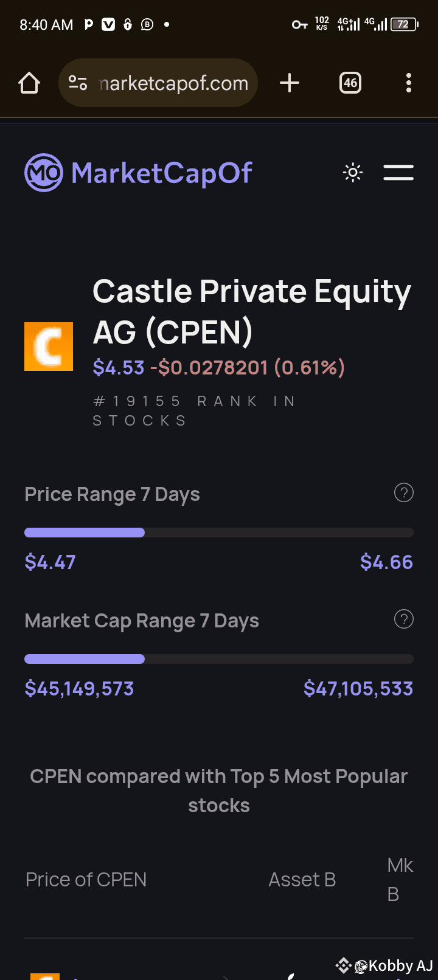Image resolution: width=438 pixels, height=980 pixels.
Task: Open a new tab with plus icon
Action: point(290,83)
